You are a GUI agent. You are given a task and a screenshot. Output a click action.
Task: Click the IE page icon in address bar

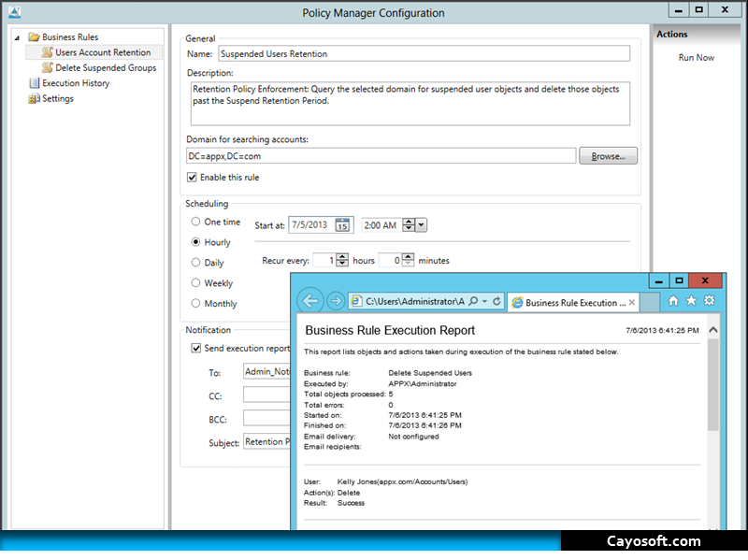click(x=356, y=301)
